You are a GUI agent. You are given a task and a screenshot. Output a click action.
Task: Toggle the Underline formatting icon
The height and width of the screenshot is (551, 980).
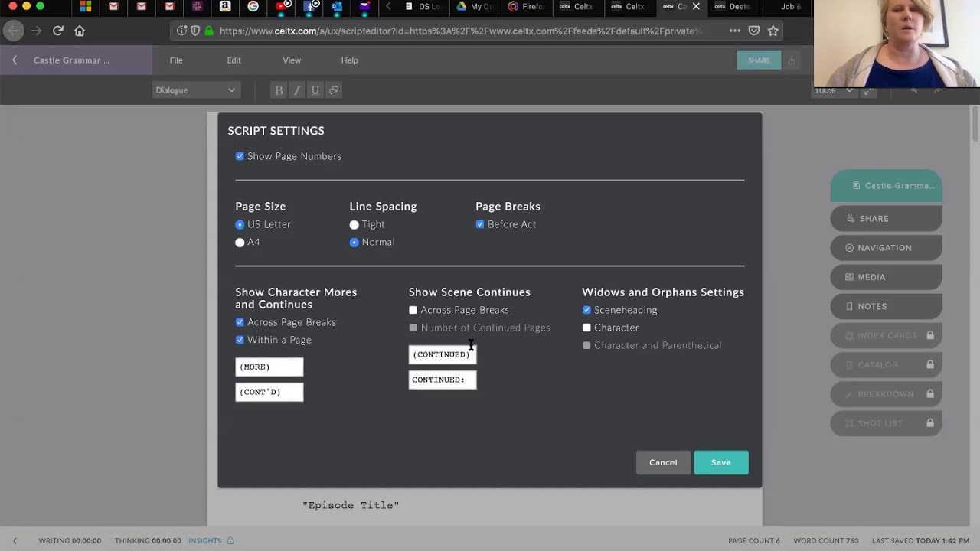(315, 90)
